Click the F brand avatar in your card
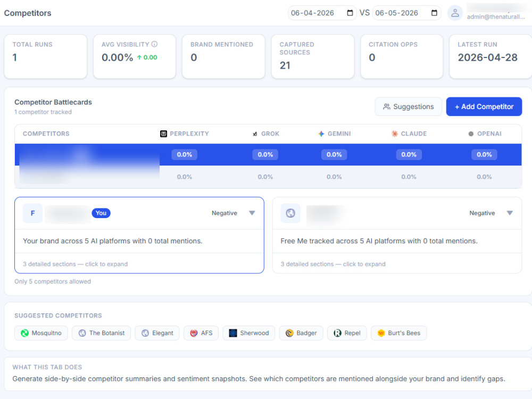This screenshot has height=399, width=532. [32, 213]
